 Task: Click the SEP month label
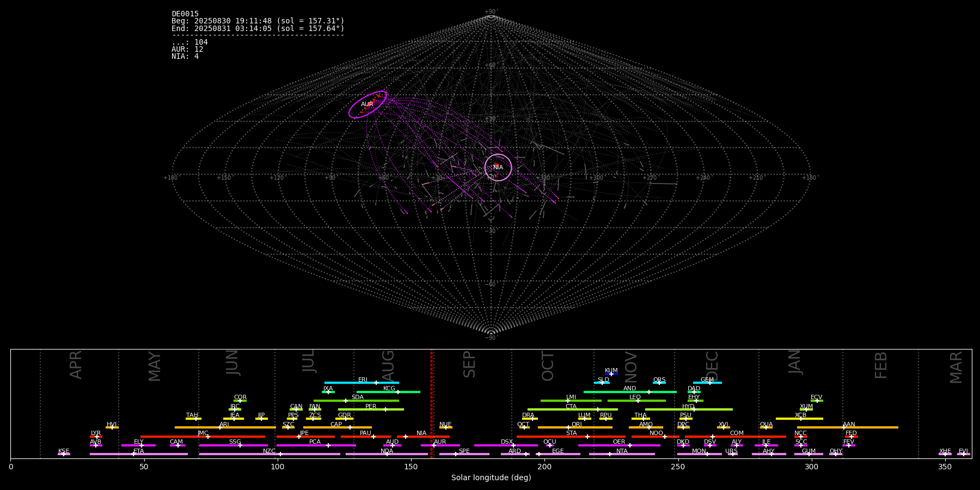pos(469,364)
